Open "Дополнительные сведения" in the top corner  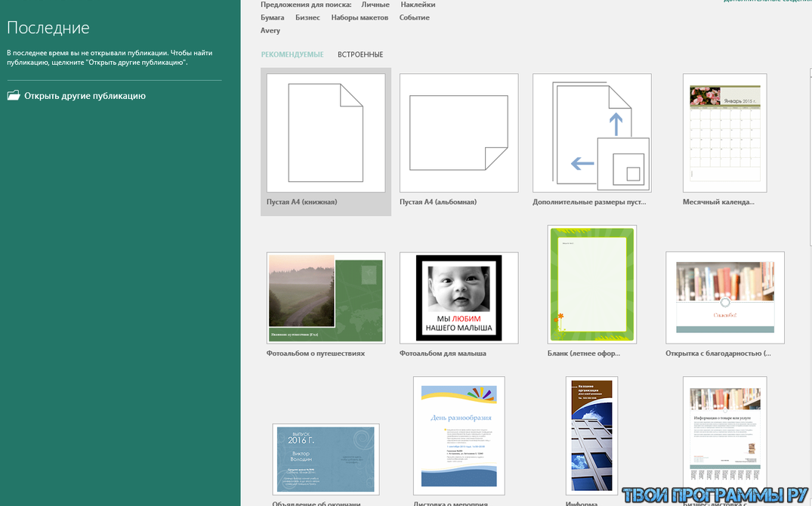(767, 4)
